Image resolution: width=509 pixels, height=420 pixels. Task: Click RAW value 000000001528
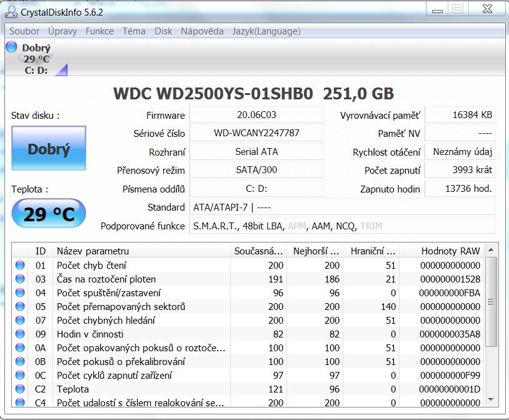[450, 279]
